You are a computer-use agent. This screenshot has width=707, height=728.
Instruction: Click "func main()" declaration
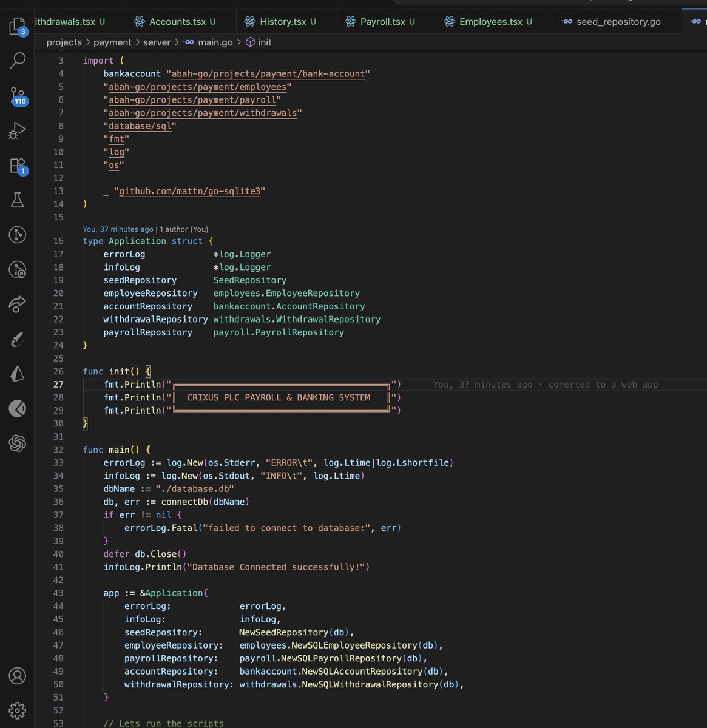coord(111,450)
